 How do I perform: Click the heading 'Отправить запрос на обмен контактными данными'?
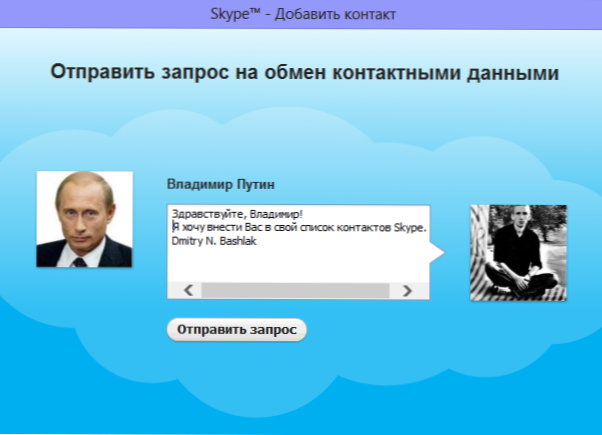pyautogui.click(x=304, y=72)
